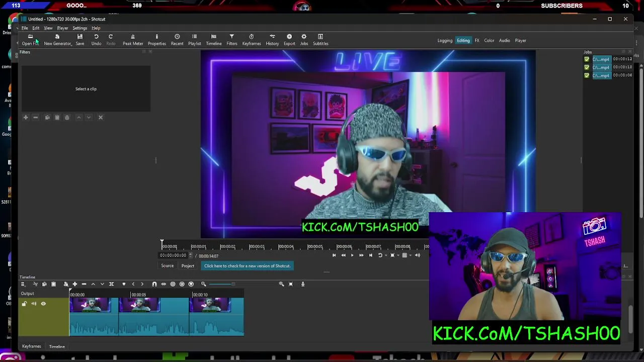The height and width of the screenshot is (362, 644).
Task: Click the New Generator toolbar button
Action: tap(57, 40)
